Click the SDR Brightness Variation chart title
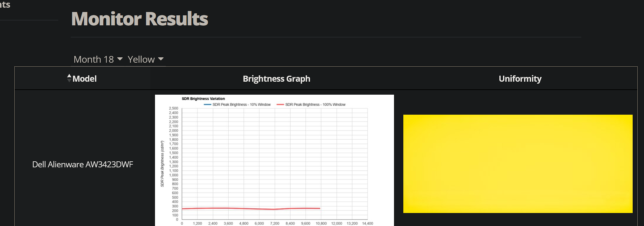 click(x=203, y=99)
